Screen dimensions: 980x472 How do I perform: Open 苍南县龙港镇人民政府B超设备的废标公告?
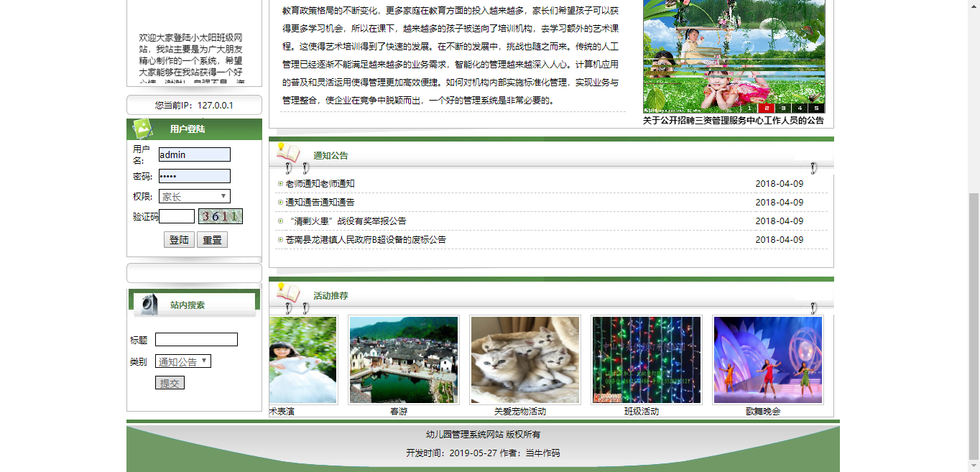366,240
